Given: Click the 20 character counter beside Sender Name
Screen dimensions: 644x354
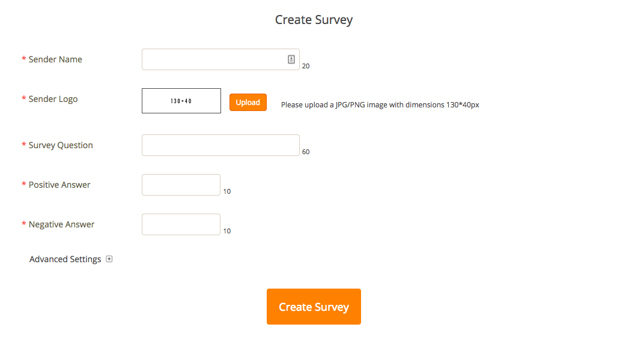Looking at the screenshot, I should (306, 66).
